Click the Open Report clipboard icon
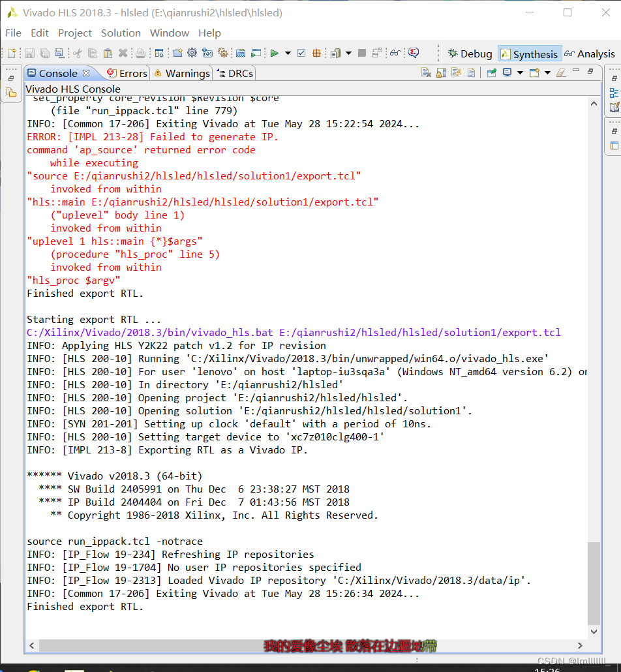 click(335, 53)
